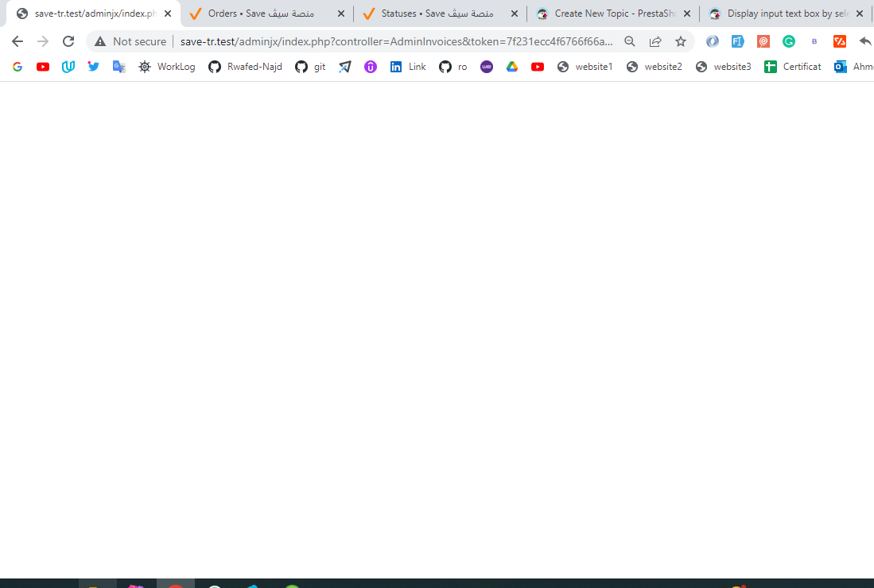Open the Rwafed-Najd GitHub bookmark

[x=245, y=67]
